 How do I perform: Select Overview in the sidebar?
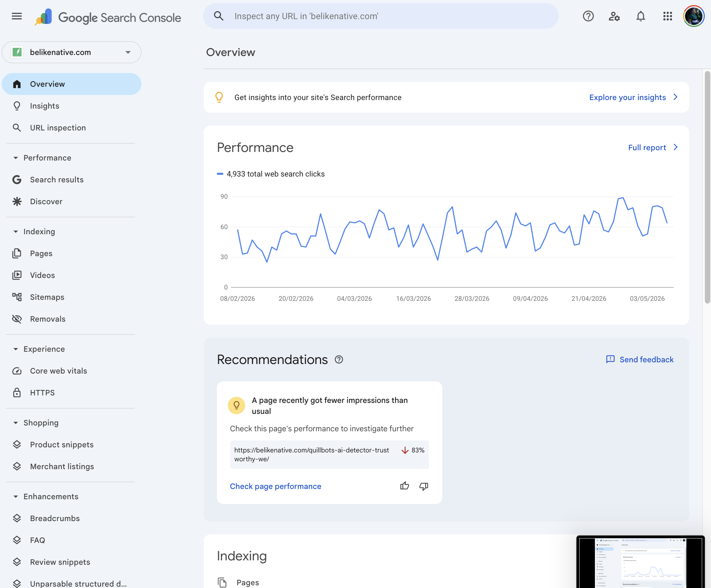pos(72,84)
